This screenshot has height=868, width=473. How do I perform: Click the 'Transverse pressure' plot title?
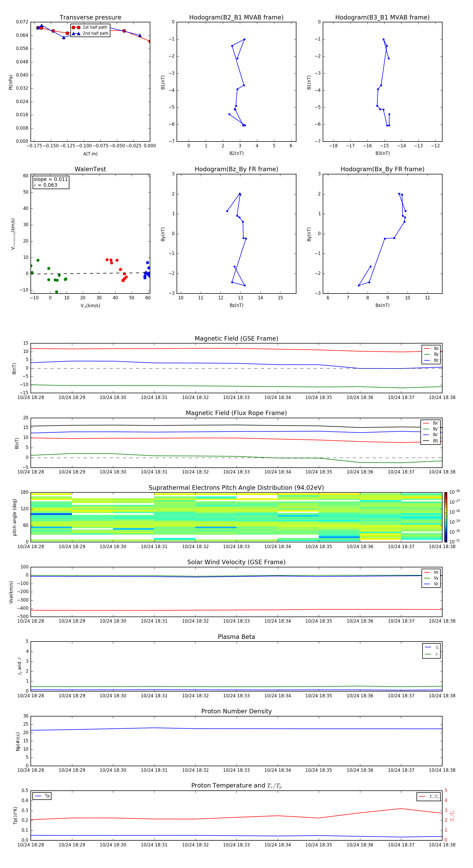tap(90, 18)
